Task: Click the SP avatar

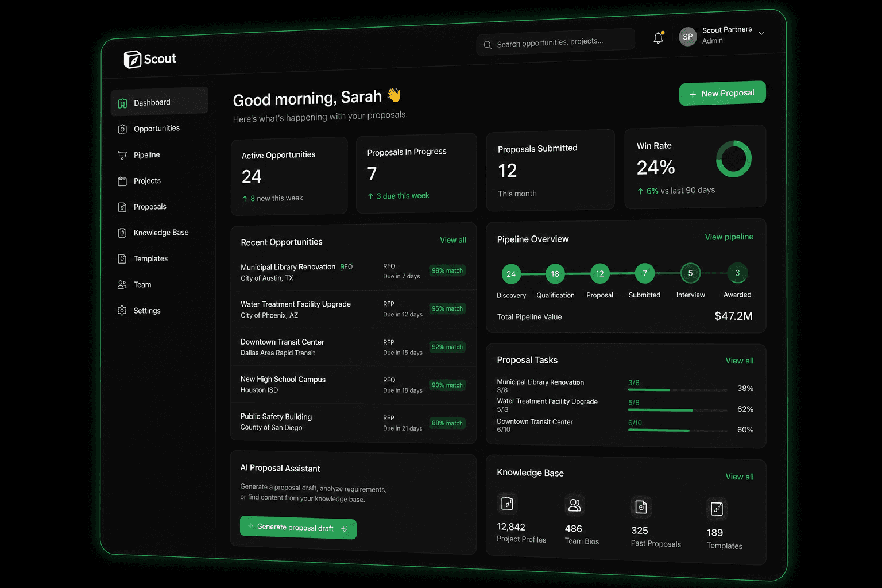Action: 687,37
